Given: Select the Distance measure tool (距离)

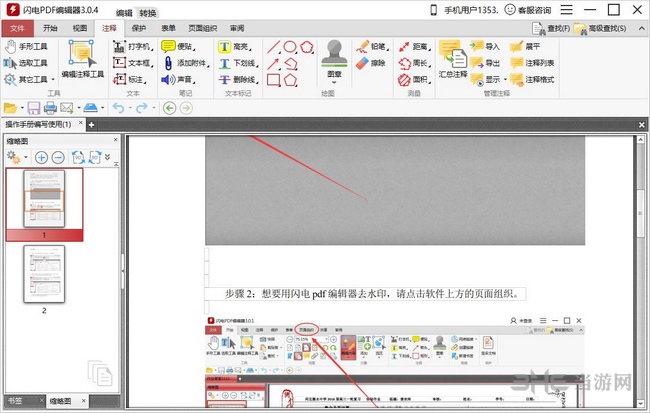Looking at the screenshot, I should (414, 46).
